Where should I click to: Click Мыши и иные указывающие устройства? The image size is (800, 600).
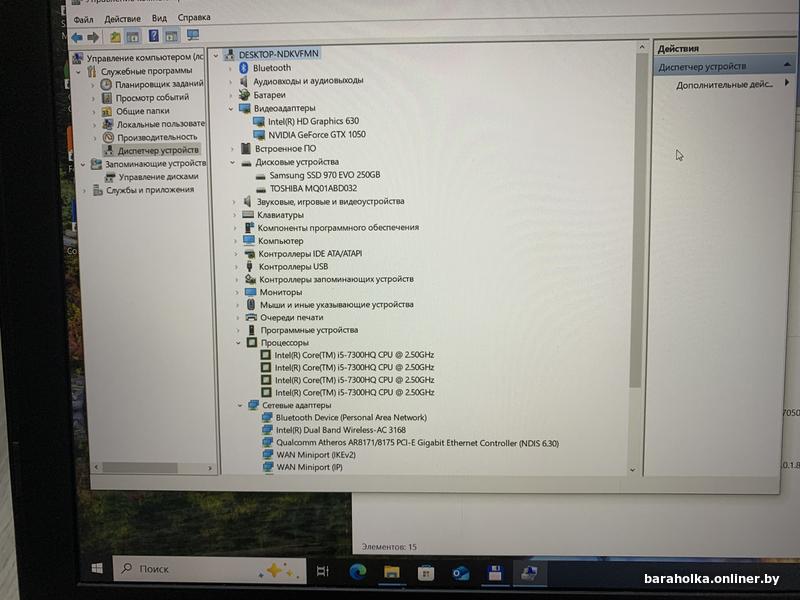(x=337, y=305)
